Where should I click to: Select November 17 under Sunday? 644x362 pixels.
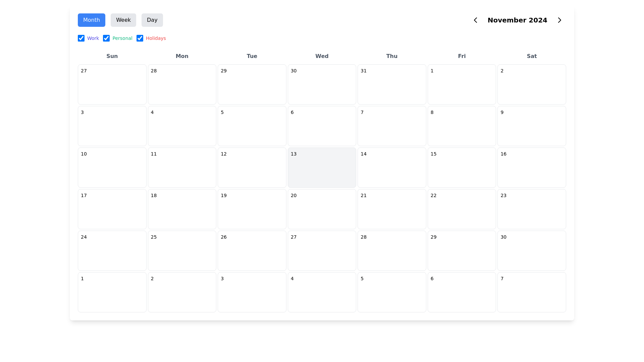pyautogui.click(x=112, y=209)
